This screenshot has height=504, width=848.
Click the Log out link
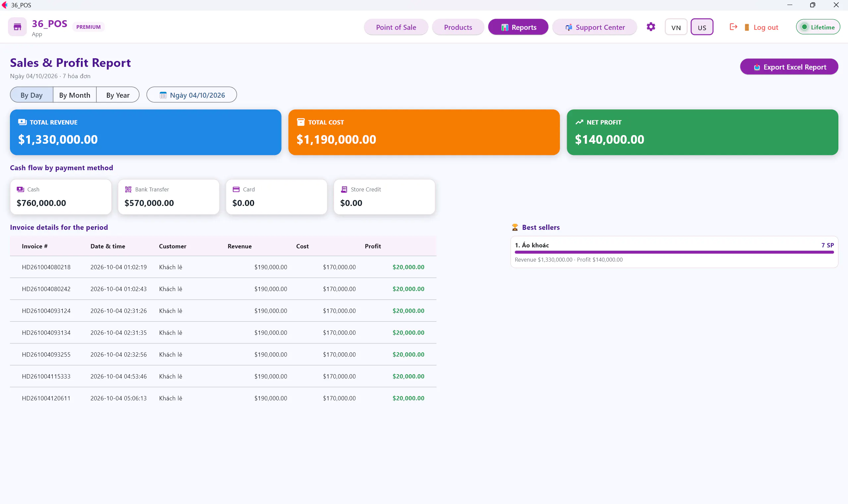(765, 27)
